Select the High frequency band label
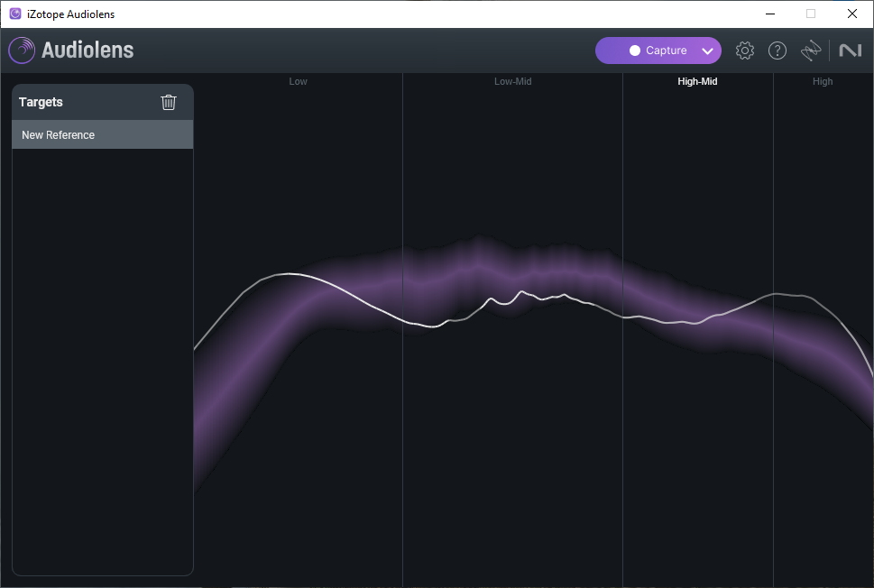Screen dimensions: 874x588 (823, 81)
